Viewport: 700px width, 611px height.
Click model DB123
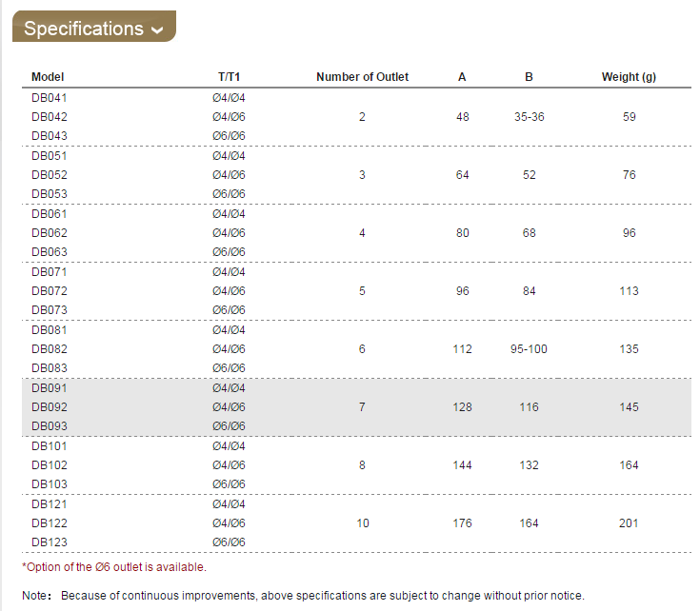50,542
